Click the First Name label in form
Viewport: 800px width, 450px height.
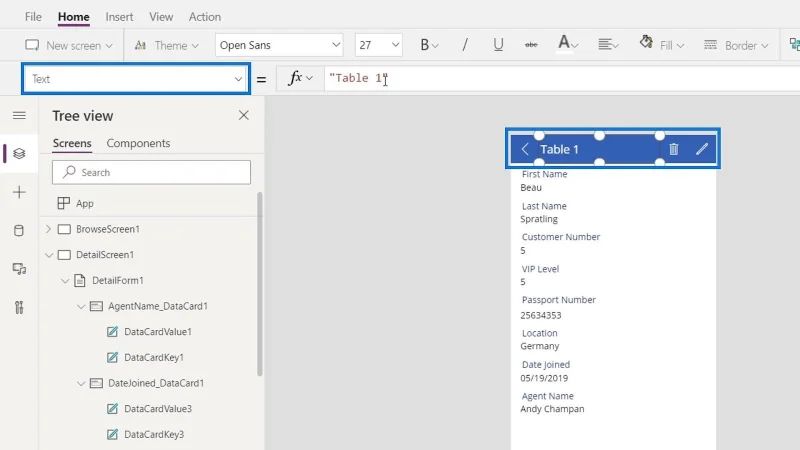click(544, 174)
